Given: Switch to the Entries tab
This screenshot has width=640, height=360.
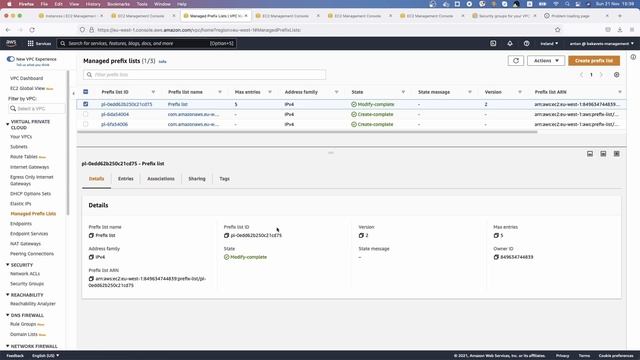Looking at the screenshot, I should 126,179.
